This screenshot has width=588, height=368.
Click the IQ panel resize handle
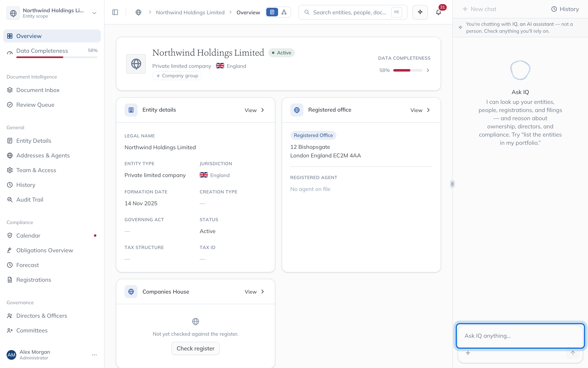pyautogui.click(x=452, y=184)
